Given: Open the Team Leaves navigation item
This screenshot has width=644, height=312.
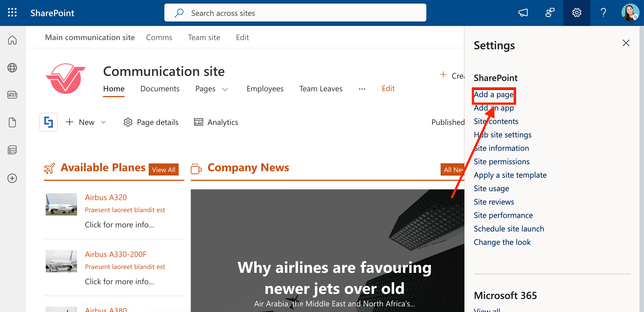Looking at the screenshot, I should [x=321, y=89].
